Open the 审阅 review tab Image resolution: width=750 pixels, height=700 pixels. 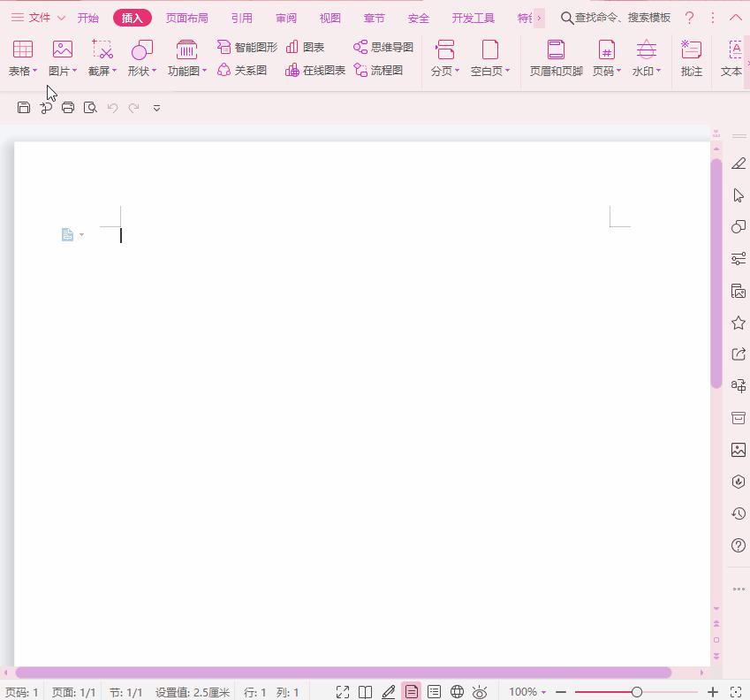click(285, 17)
